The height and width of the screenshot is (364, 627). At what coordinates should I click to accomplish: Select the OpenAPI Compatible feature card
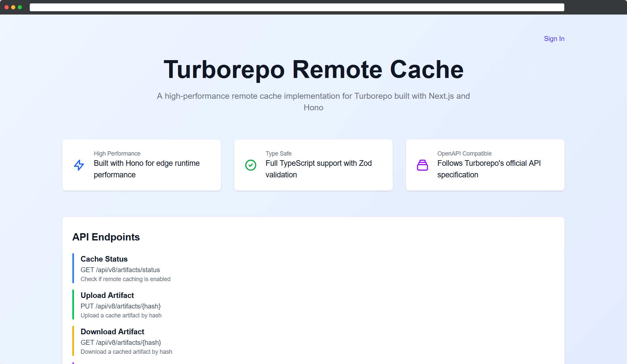coord(485,165)
